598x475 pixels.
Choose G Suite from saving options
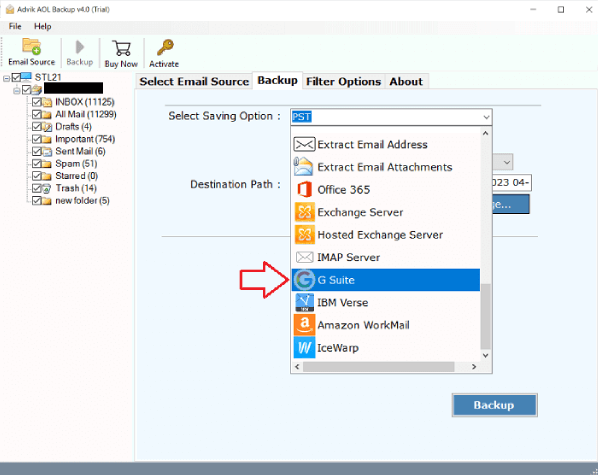click(x=386, y=280)
